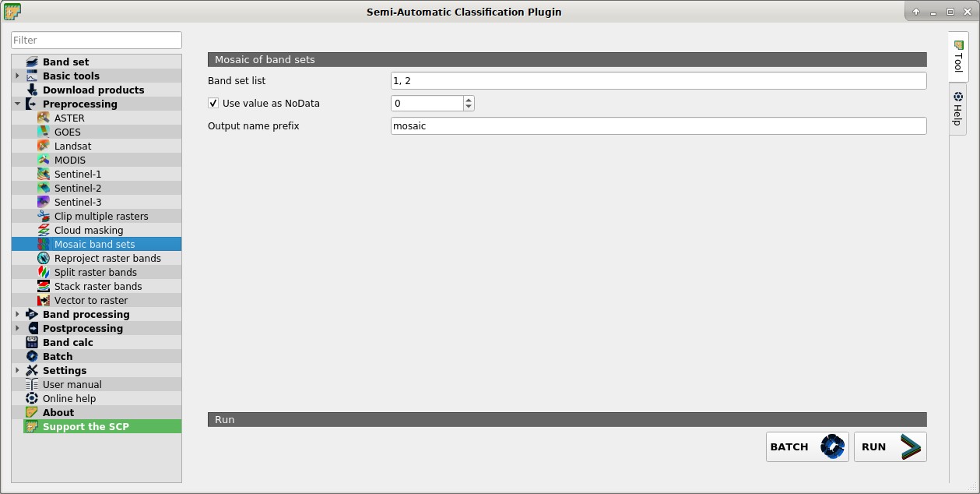Click the RUN button
Image resolution: width=980 pixels, height=494 pixels.
(x=890, y=446)
